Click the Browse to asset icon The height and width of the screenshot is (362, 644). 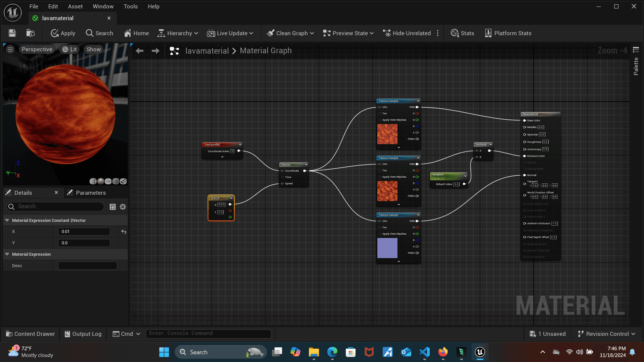31,33
